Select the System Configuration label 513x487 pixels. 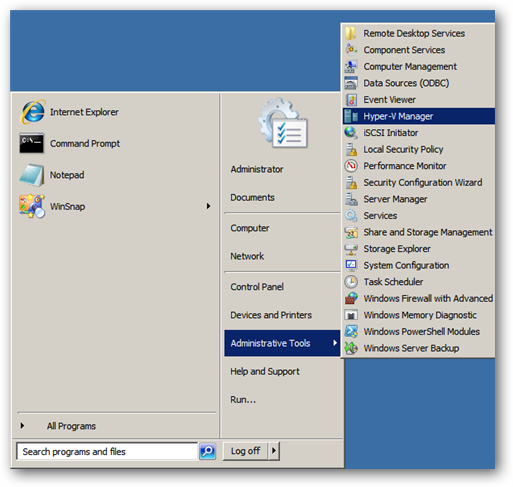(406, 265)
